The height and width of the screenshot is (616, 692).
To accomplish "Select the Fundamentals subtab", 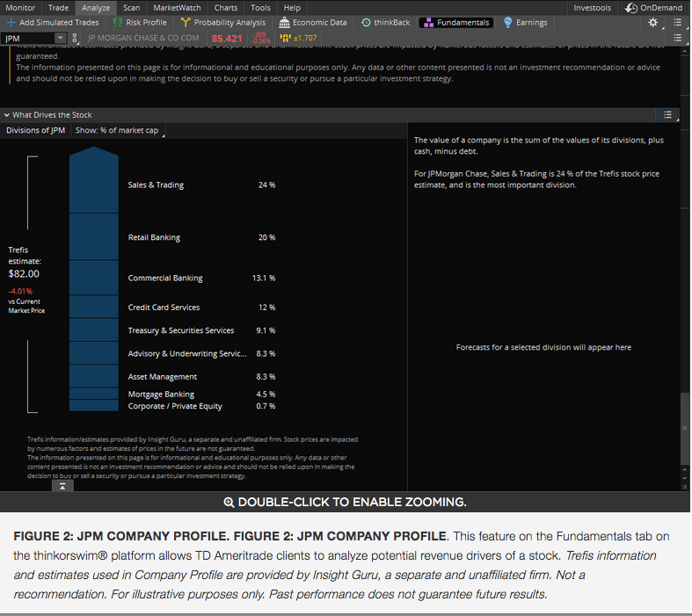I will coord(456,23).
